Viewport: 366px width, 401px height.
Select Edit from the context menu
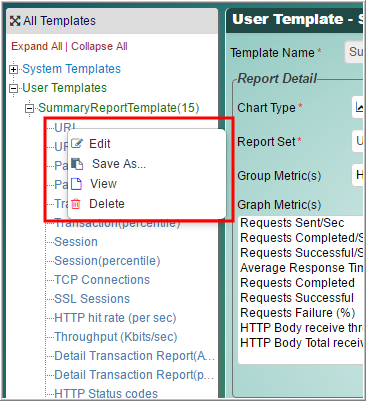tap(100, 144)
